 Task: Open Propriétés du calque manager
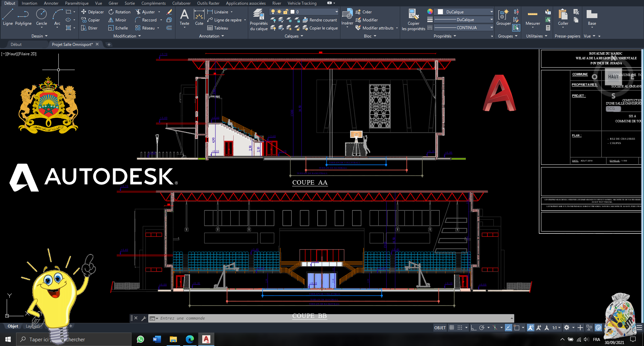tap(259, 19)
